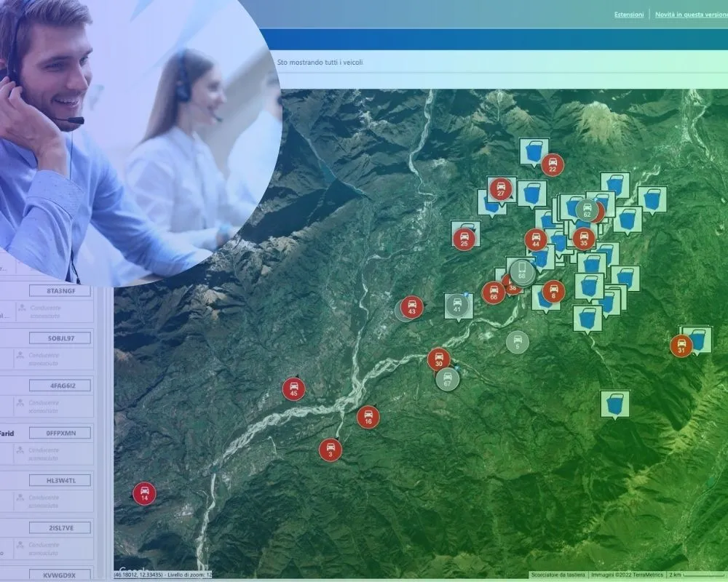Image resolution: width=728 pixels, height=582 pixels.
Task: Choose vehicle plate HL3W4TL in list
Action: coord(60,480)
